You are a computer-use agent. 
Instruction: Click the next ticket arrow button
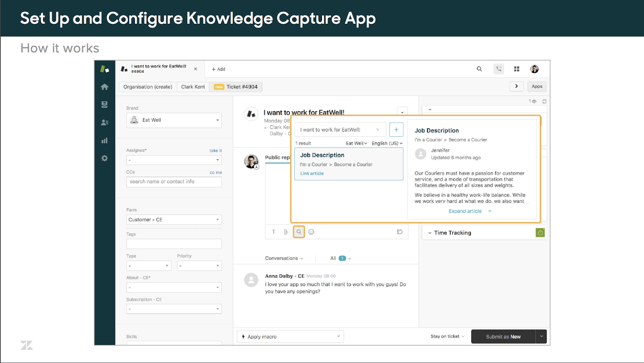(x=516, y=86)
